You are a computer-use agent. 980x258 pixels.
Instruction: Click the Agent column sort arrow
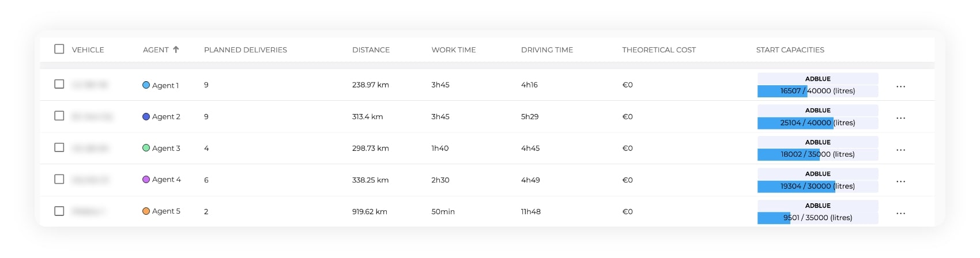(176, 50)
